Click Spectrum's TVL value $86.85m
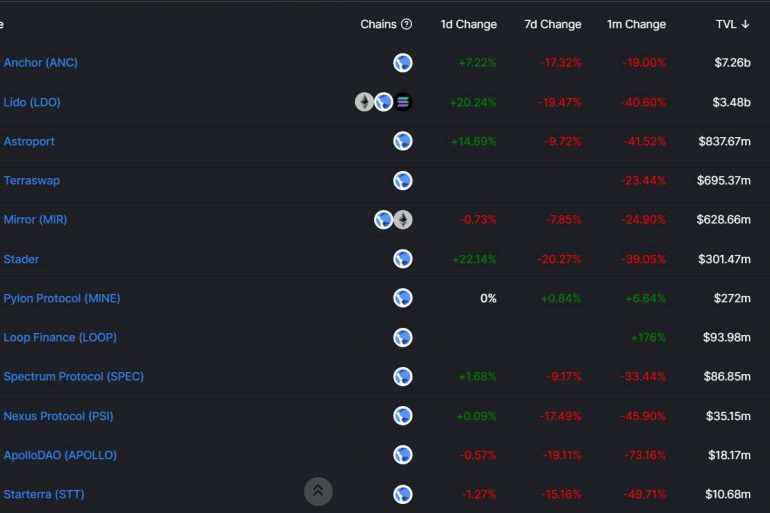This screenshot has height=513, width=770. pyautogui.click(x=727, y=377)
